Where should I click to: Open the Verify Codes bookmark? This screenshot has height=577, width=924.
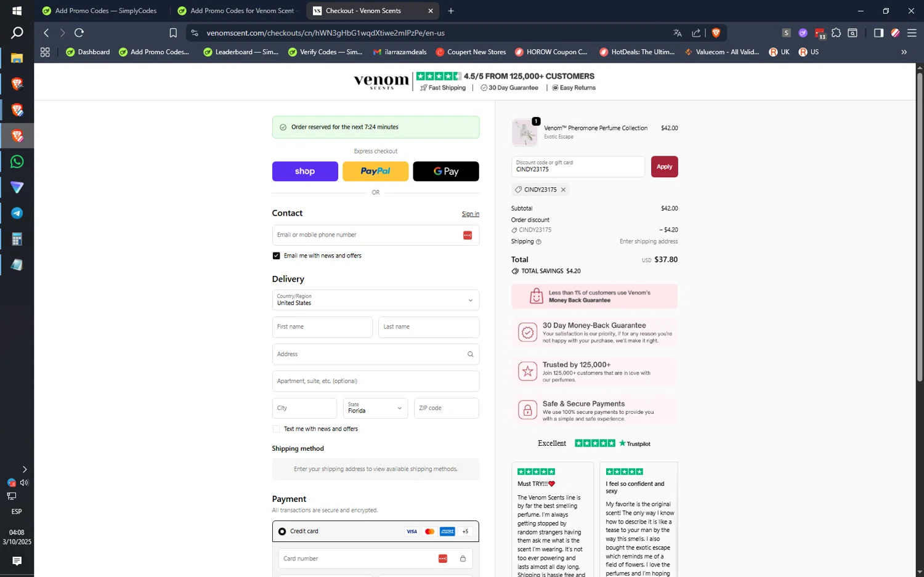pyautogui.click(x=325, y=52)
